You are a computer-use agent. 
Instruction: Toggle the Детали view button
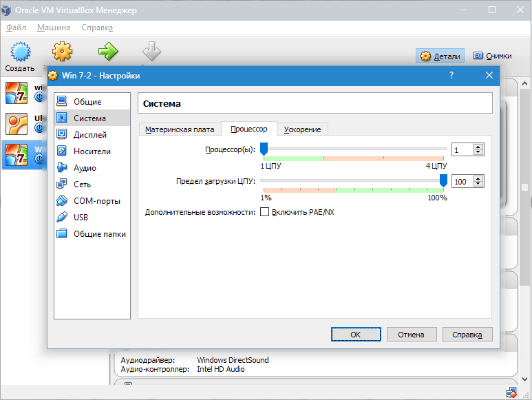(x=440, y=56)
